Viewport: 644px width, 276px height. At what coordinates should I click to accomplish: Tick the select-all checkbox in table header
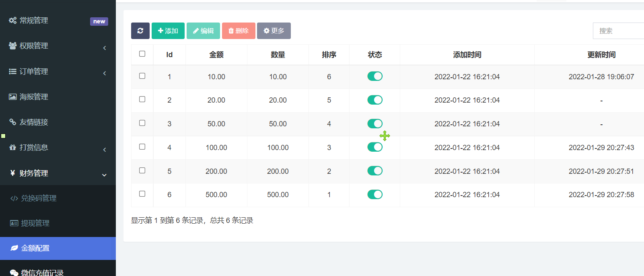(x=142, y=54)
